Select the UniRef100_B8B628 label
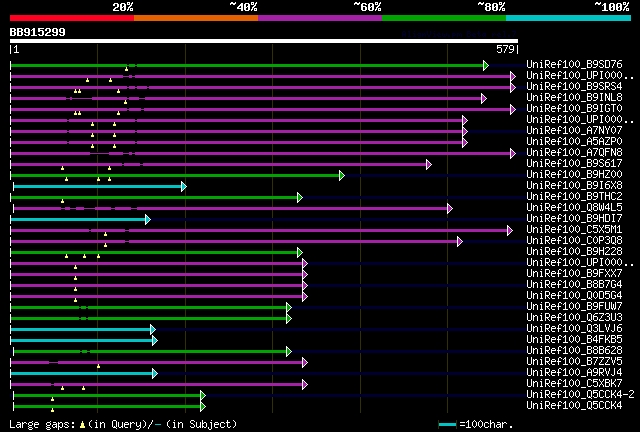This screenshot has height=432, width=640. coord(574,350)
